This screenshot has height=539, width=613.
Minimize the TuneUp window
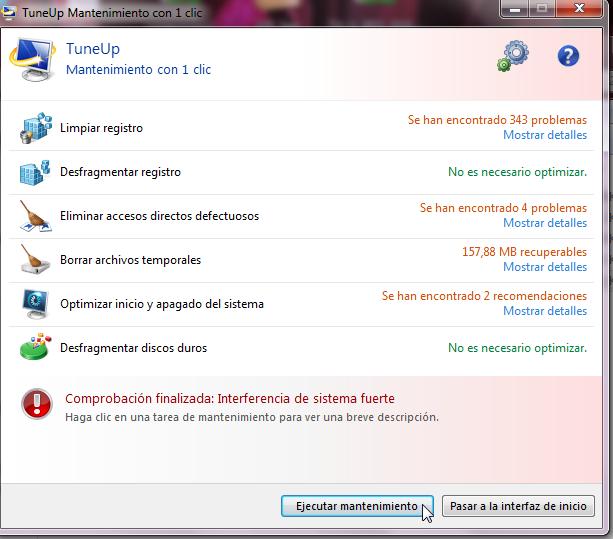pyautogui.click(x=514, y=9)
